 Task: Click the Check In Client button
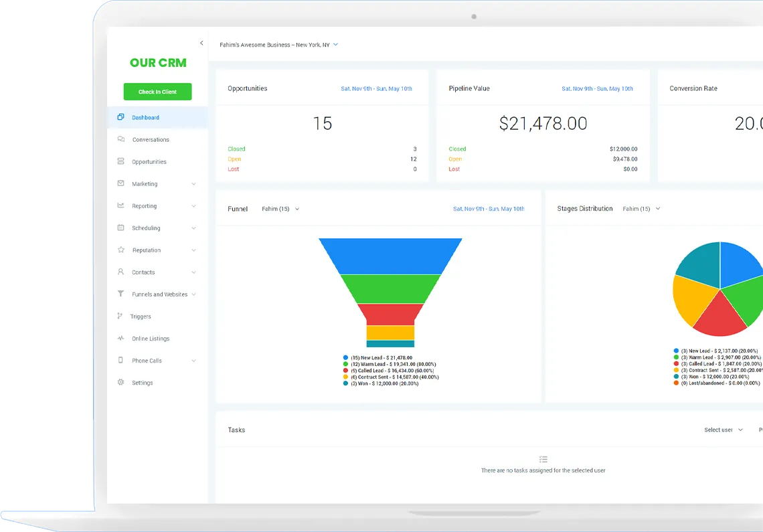click(x=158, y=92)
